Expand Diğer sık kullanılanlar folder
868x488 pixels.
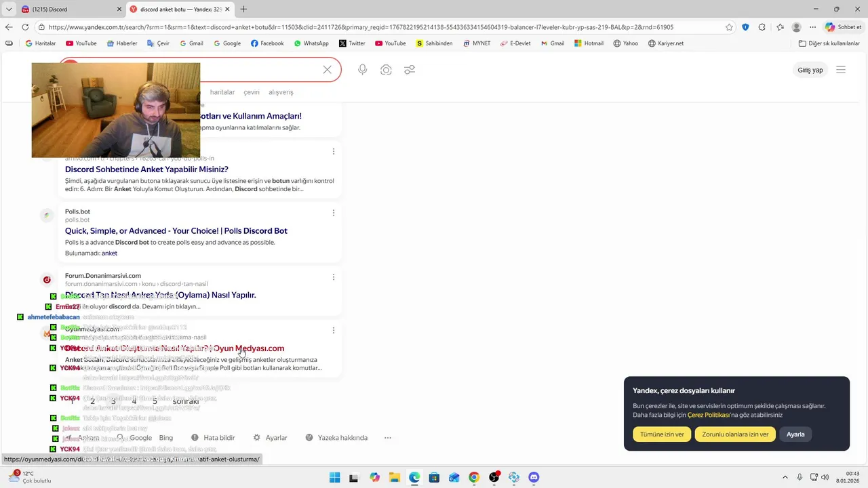[829, 43]
